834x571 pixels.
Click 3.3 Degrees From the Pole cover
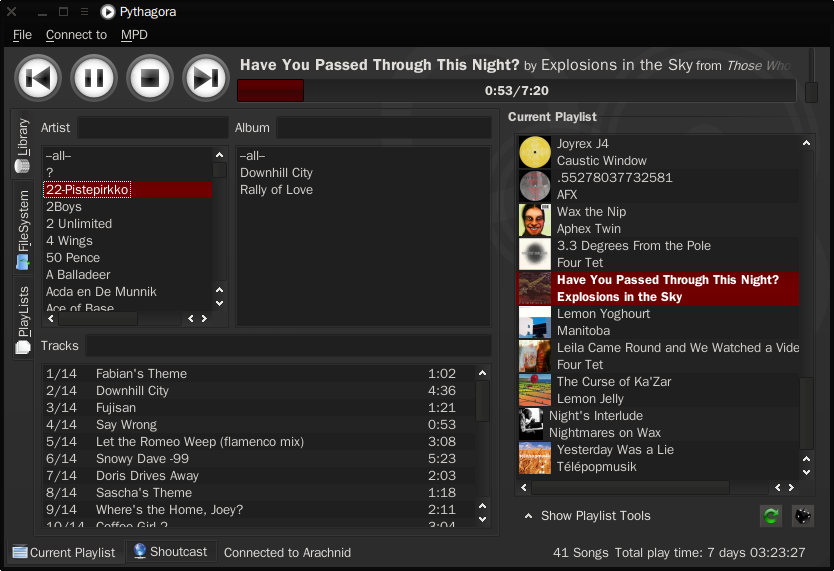[x=535, y=254]
